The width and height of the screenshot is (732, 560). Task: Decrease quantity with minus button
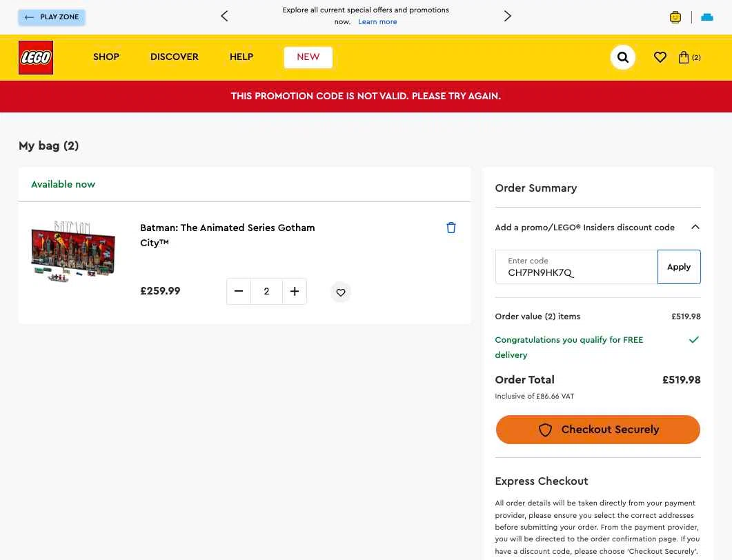(x=239, y=291)
